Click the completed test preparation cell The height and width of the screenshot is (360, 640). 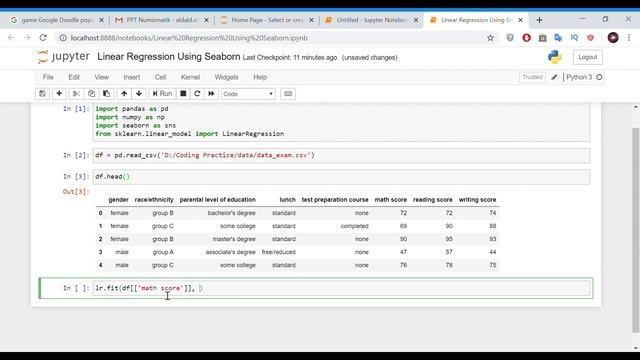point(354,226)
